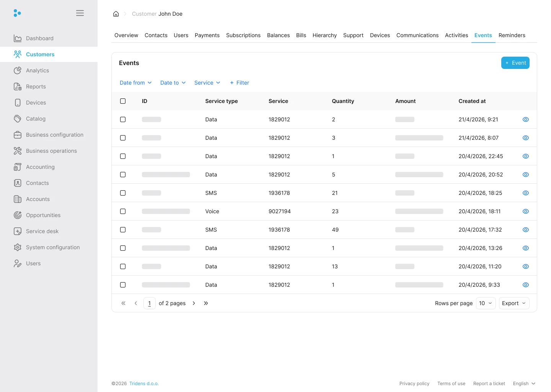The height and width of the screenshot is (392, 551).
Task: Click the Service desk sidebar icon
Action: coord(18,231)
